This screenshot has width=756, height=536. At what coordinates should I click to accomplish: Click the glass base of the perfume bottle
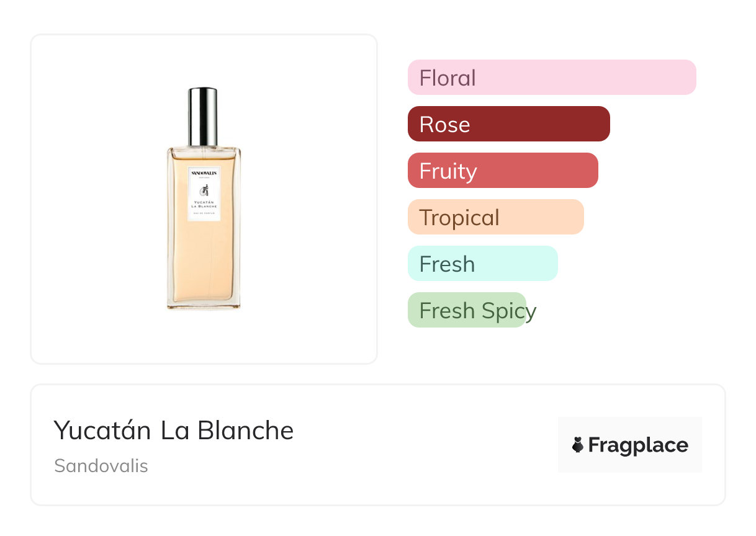coord(204,305)
